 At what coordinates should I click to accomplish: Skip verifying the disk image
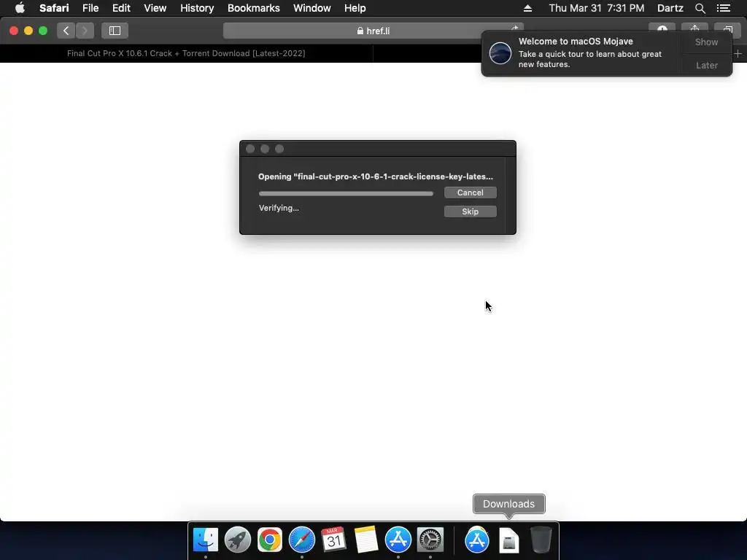point(471,211)
